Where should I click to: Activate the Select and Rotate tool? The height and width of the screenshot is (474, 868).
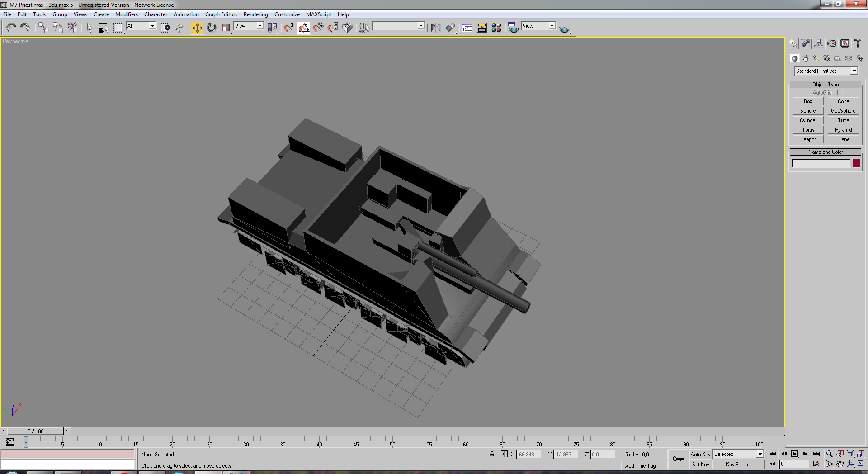click(x=212, y=28)
